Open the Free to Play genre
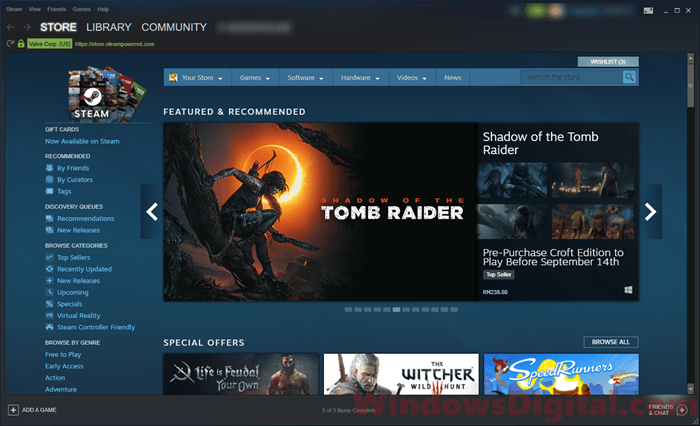700x426 pixels. coord(63,354)
